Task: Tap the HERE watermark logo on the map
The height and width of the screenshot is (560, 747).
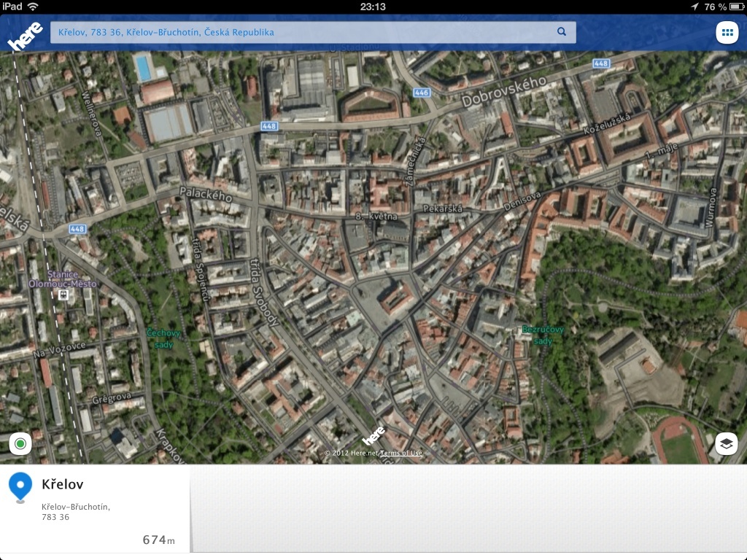Action: pos(373,436)
